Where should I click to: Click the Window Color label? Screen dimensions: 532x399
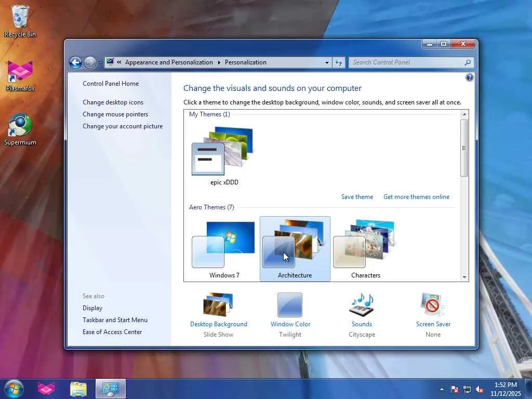[290, 324]
